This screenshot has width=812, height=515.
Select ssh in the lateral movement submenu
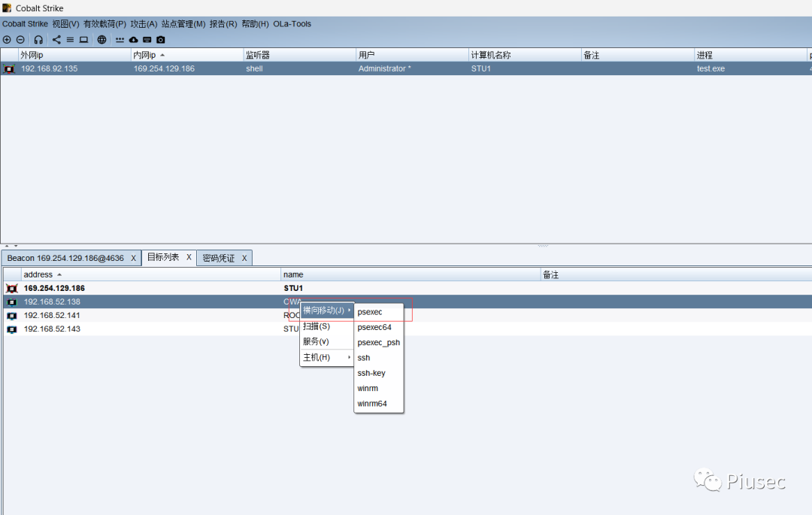378,358
